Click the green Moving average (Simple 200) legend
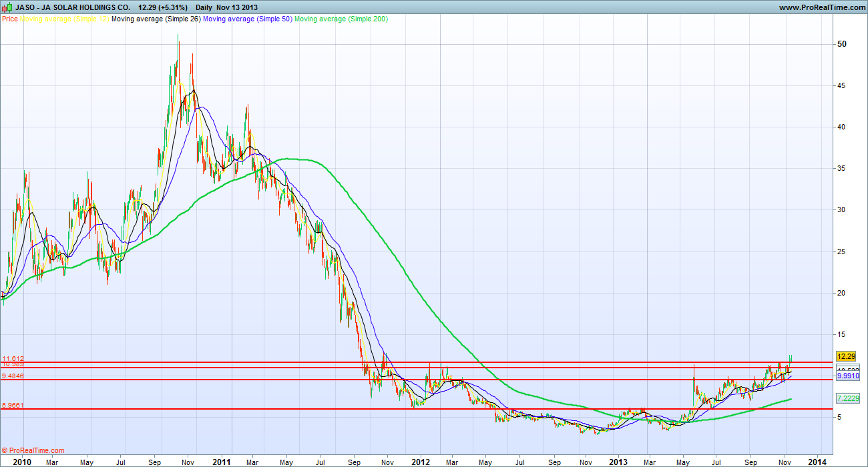Image resolution: width=868 pixels, height=467 pixels. [341, 19]
